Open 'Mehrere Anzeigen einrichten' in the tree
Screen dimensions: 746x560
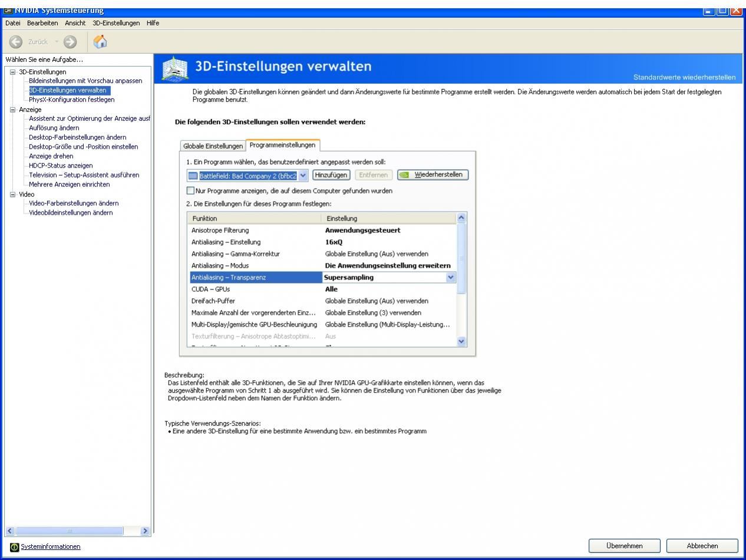[x=70, y=185]
